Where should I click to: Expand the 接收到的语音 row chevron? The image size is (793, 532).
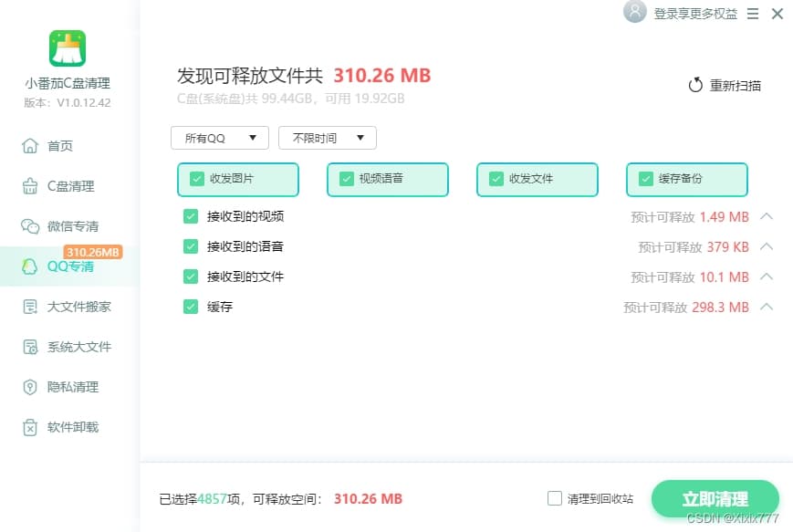click(x=767, y=246)
